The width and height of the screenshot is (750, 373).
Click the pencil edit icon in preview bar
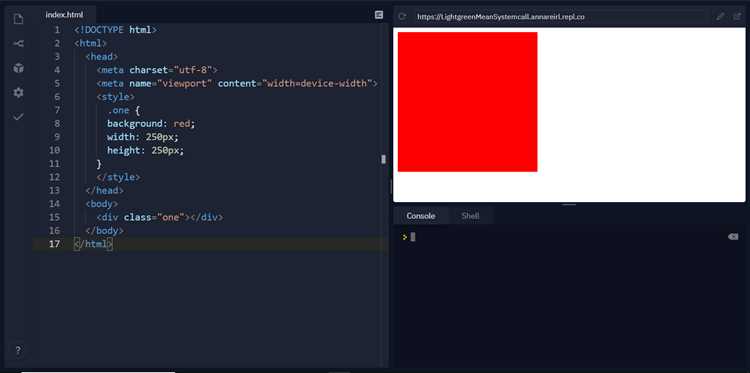(720, 17)
